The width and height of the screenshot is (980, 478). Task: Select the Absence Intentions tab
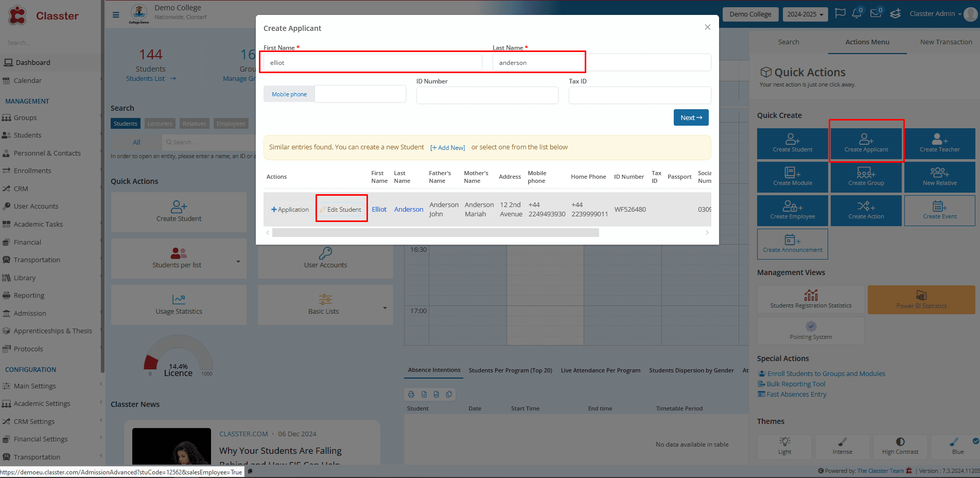(434, 370)
